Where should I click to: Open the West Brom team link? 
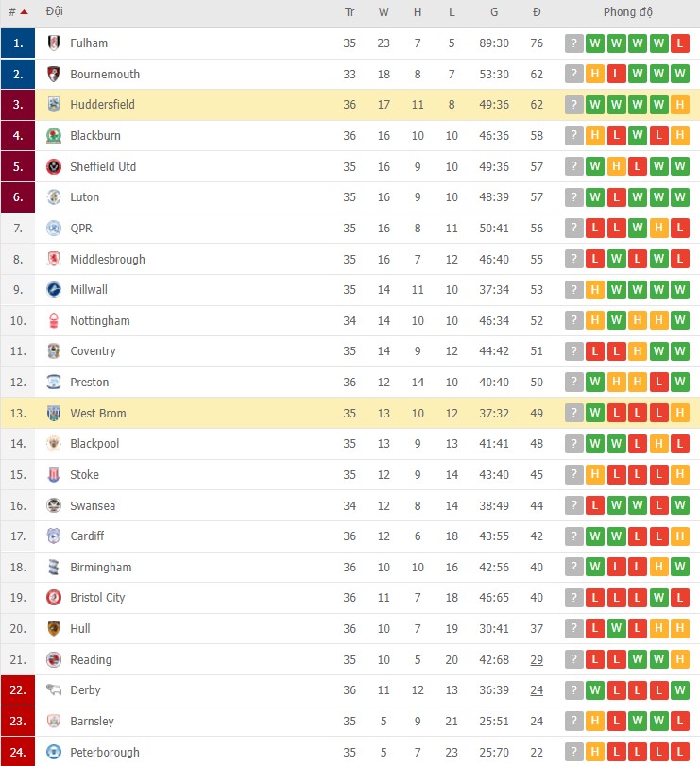click(97, 414)
